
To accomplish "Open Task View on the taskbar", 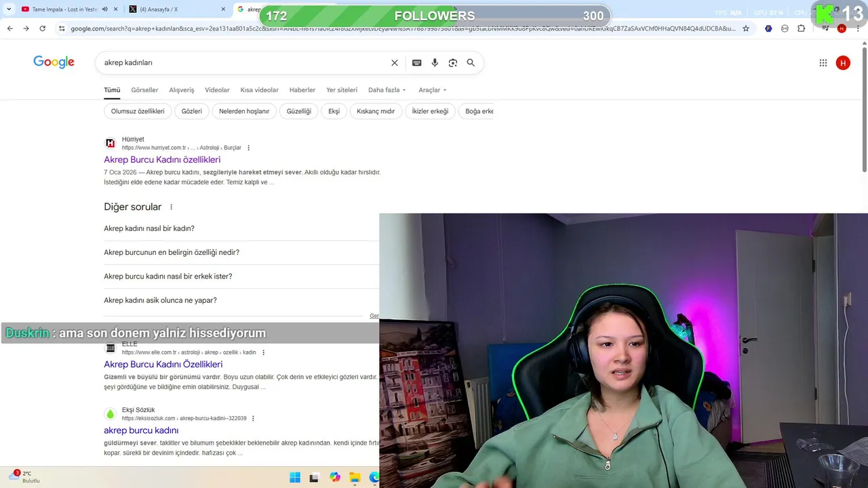I will pos(314,478).
